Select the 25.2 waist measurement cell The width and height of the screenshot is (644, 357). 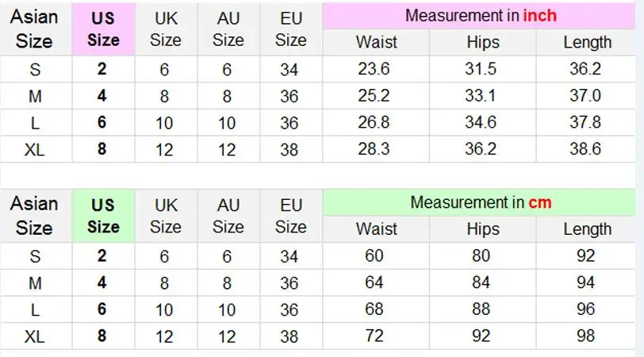pos(374,96)
